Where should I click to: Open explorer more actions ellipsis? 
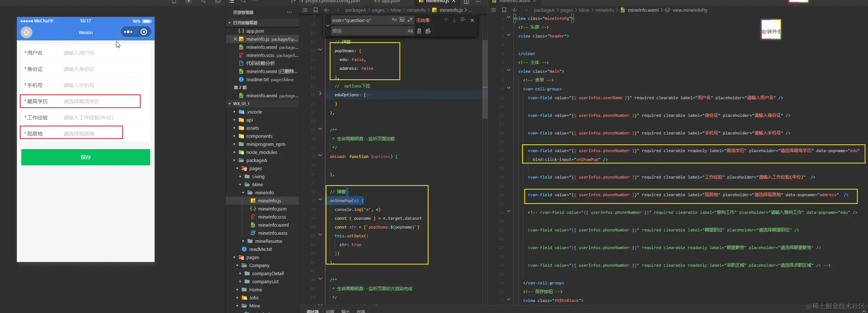pos(289,12)
